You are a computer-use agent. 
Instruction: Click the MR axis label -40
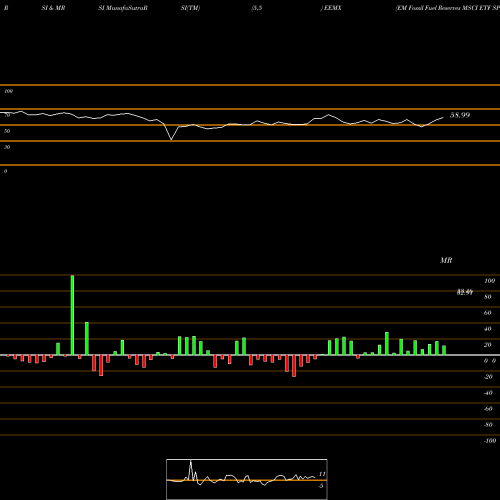(488, 393)
